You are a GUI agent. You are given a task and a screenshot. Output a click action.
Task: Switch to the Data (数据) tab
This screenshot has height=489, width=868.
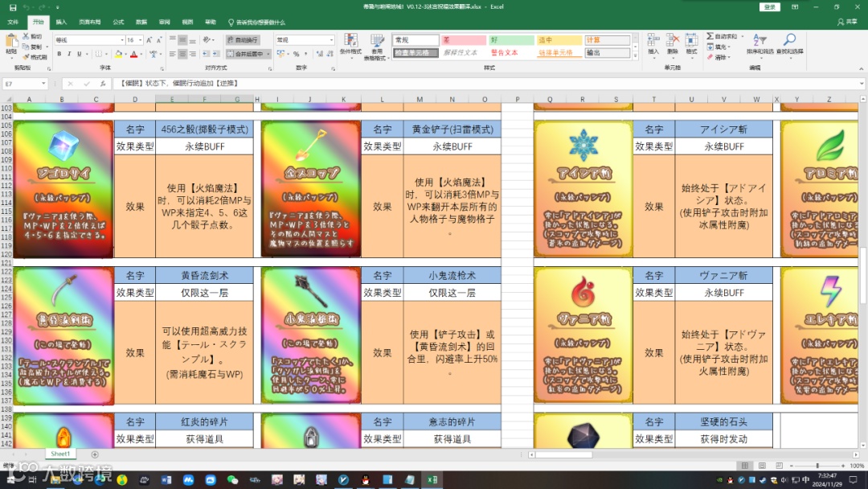141,23
